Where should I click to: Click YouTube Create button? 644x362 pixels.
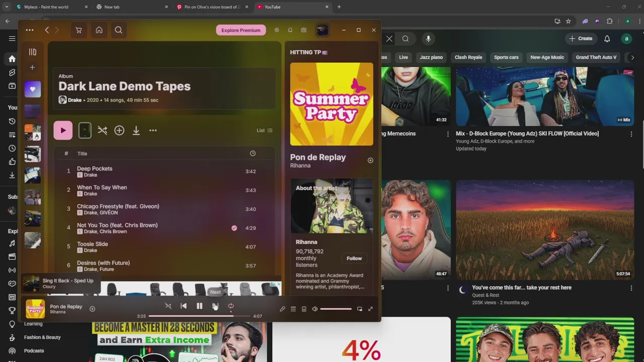581,39
